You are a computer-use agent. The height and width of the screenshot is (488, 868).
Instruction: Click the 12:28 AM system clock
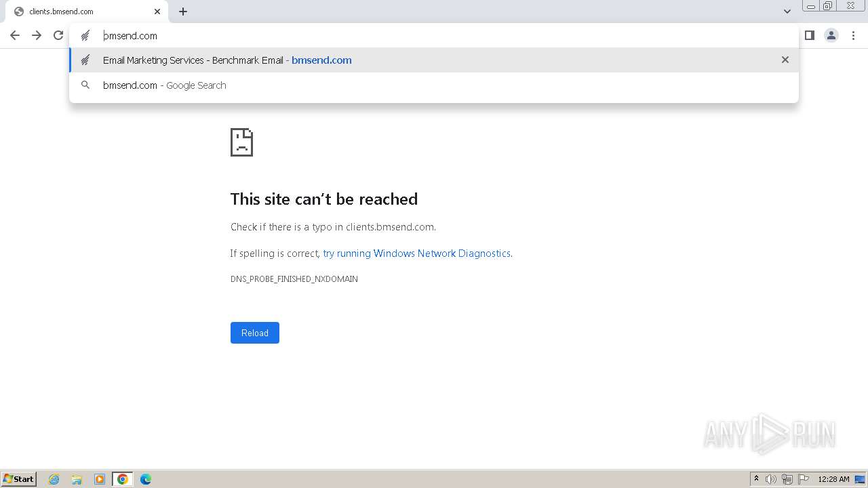click(x=833, y=479)
